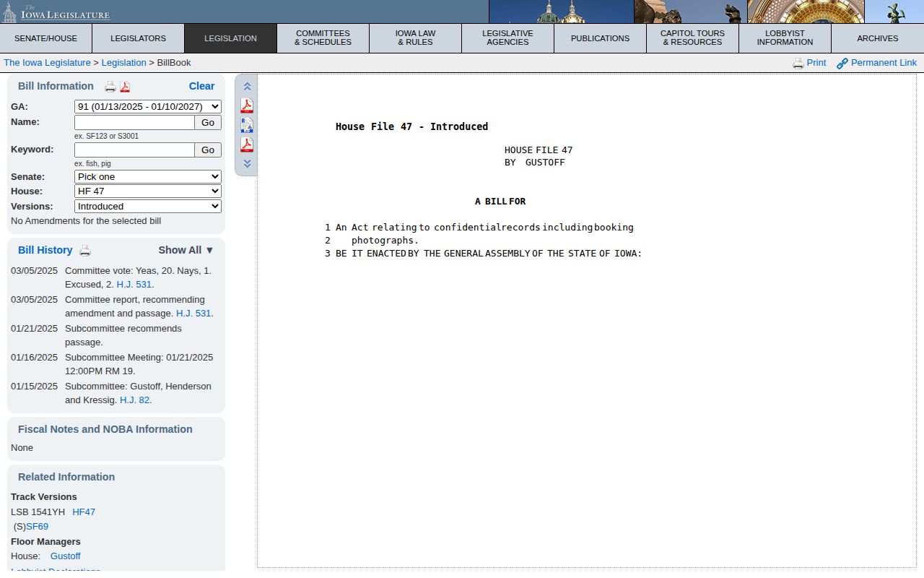This screenshot has height=578, width=924.
Task: Open the Capitol Tours & Resources menu
Action: click(x=692, y=38)
